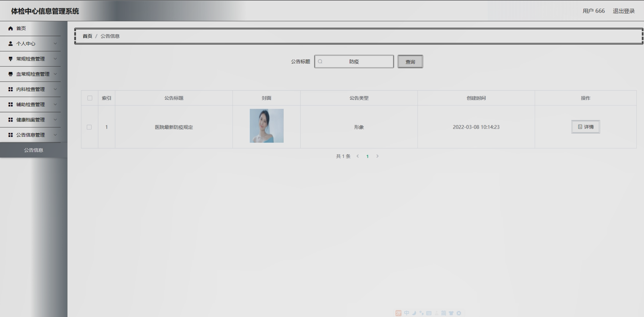Click the grid icon of 公告信息管理
644x317 pixels.
11,135
